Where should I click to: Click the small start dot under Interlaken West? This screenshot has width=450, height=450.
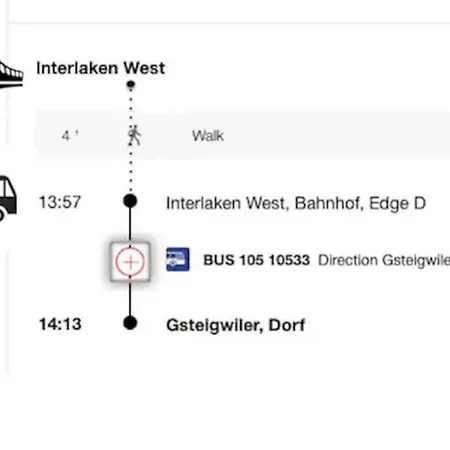click(131, 85)
